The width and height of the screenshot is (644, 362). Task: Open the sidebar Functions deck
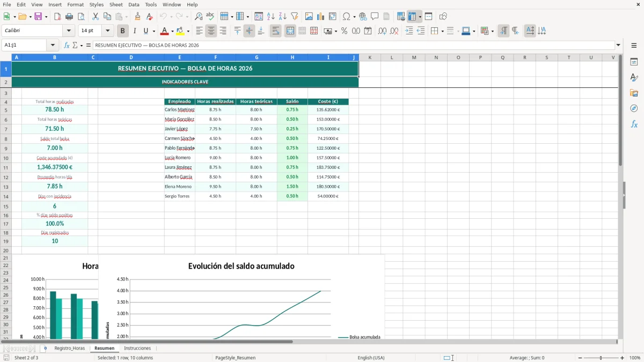(x=634, y=124)
